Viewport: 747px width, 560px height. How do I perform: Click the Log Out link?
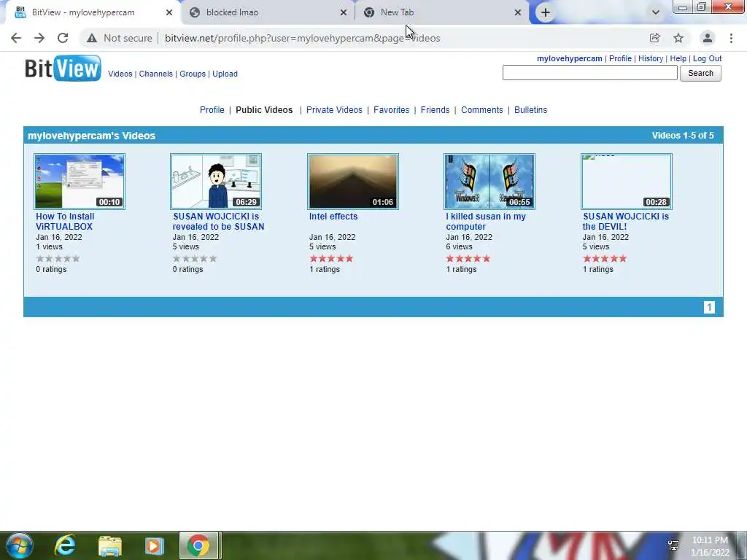click(x=707, y=58)
